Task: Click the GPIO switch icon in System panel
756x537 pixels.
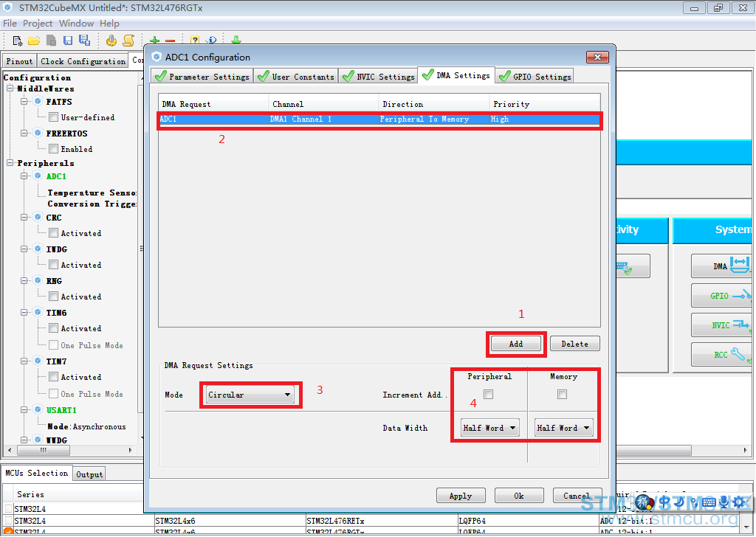Action: click(742, 296)
